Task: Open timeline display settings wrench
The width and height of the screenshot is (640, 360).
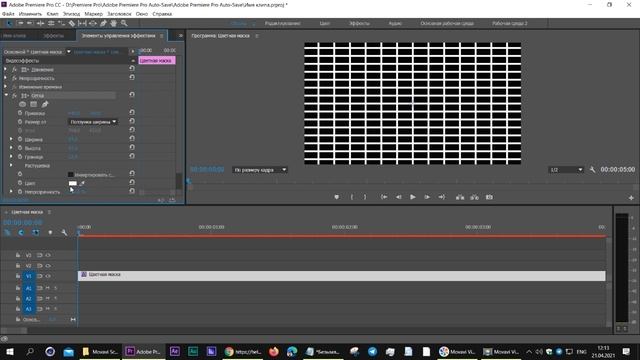Action: [x=64, y=232]
